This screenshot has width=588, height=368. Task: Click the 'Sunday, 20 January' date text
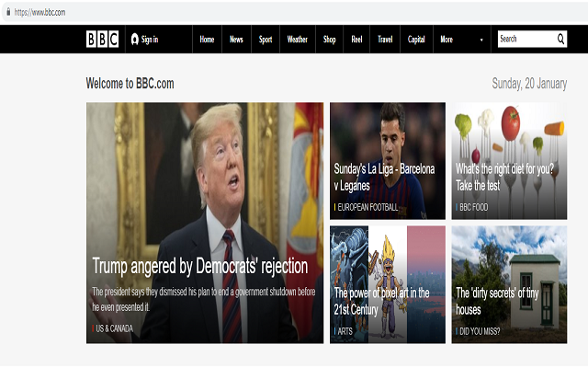coord(529,84)
